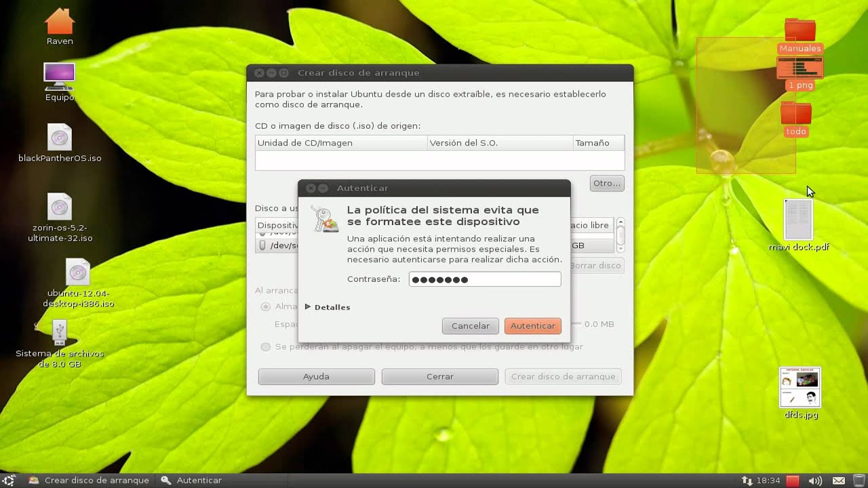Click the Unidad de CD/Imagen column header
Viewport: 868px width, 488px height.
[x=341, y=143]
